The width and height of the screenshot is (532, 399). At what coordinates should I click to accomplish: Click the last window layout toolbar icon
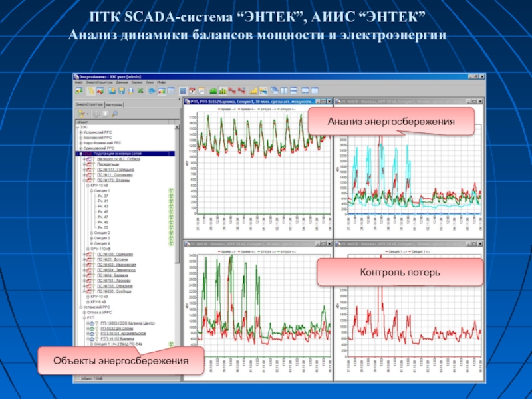pos(315,91)
